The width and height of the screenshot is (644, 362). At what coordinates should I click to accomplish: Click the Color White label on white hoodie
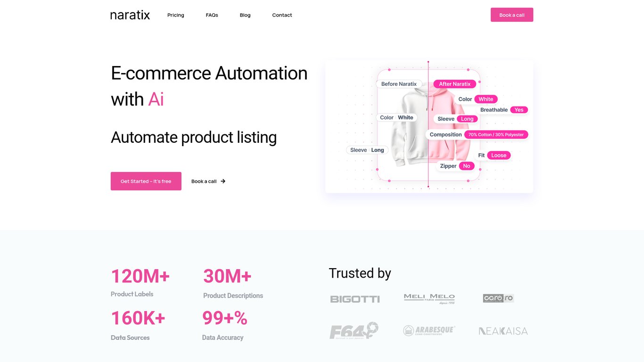pos(396,117)
